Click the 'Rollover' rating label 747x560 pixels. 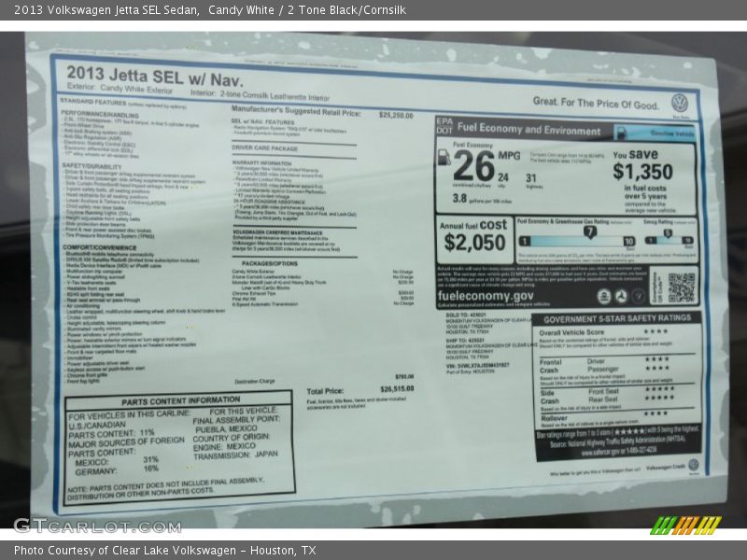pyautogui.click(x=554, y=418)
